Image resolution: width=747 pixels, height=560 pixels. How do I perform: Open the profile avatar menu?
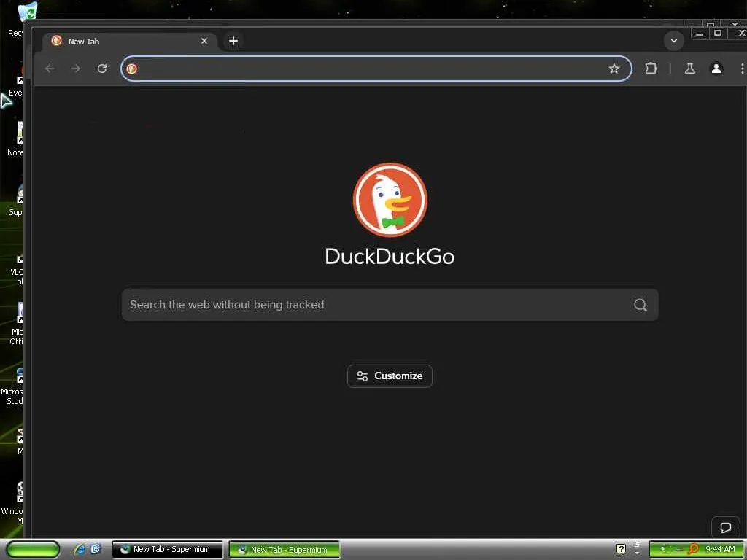click(x=716, y=69)
